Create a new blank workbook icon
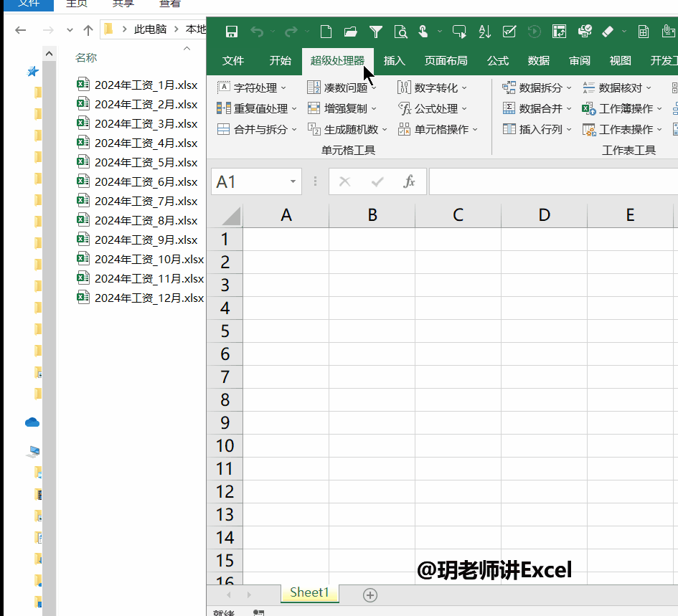Image resolution: width=678 pixels, height=616 pixels. [x=326, y=32]
